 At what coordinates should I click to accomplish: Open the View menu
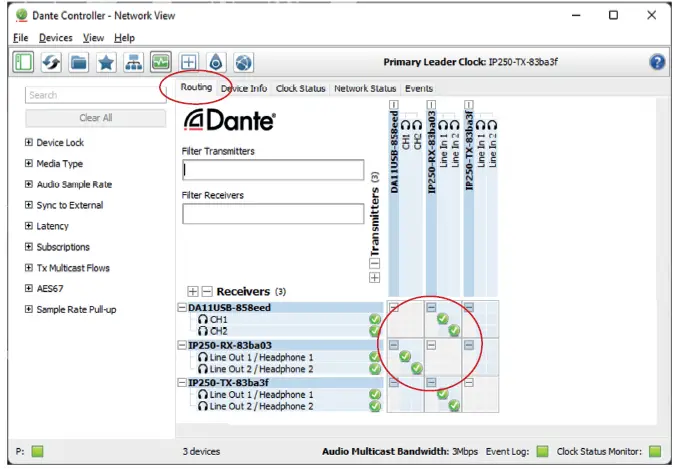[93, 38]
